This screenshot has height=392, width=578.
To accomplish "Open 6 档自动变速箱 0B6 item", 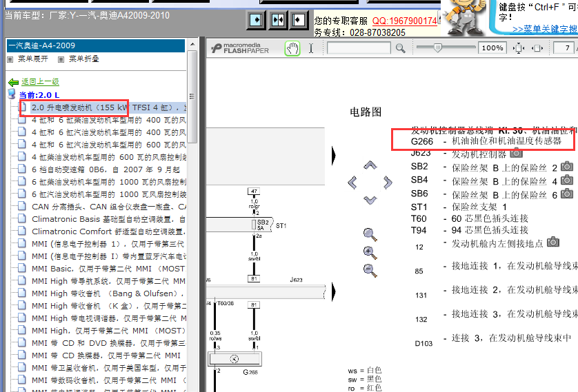I will (106, 169).
